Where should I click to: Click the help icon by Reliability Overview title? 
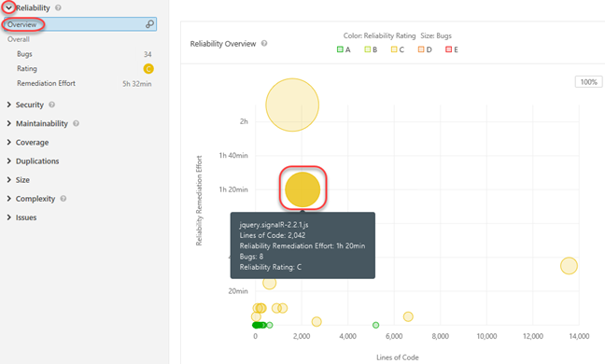[x=264, y=43]
